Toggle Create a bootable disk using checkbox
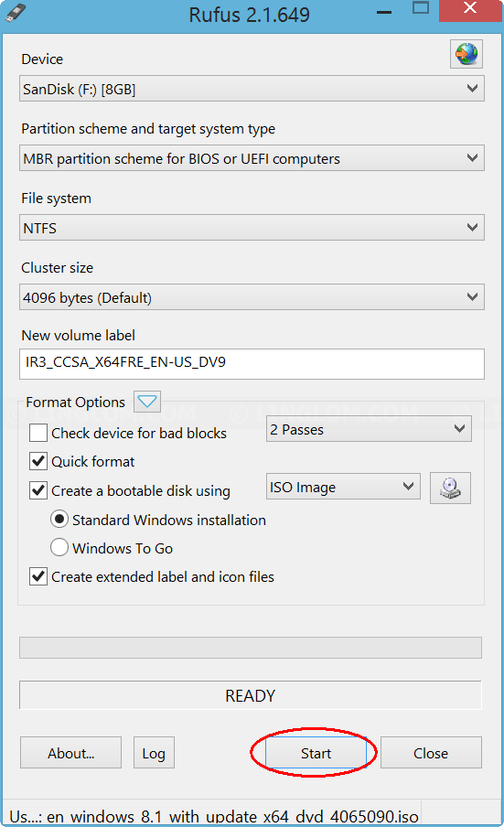 (x=38, y=490)
